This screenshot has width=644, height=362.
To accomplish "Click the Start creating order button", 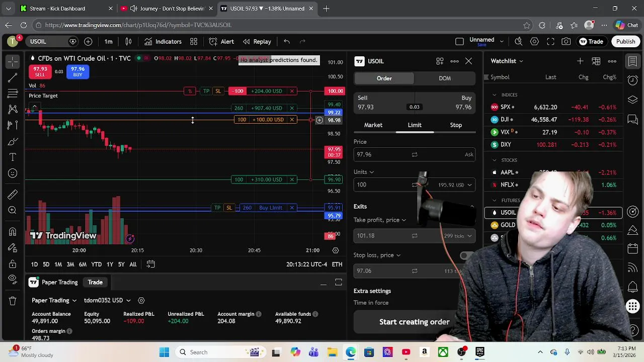I will tap(415, 322).
